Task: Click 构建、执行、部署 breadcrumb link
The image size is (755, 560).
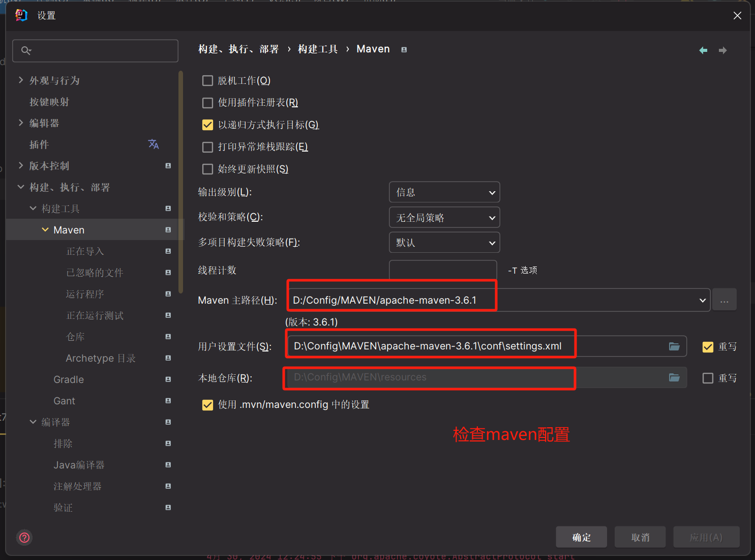Action: click(238, 49)
